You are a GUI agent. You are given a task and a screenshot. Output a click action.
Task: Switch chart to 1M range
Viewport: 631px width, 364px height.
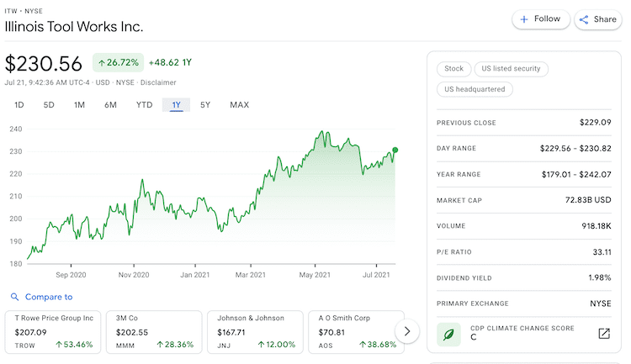point(79,105)
